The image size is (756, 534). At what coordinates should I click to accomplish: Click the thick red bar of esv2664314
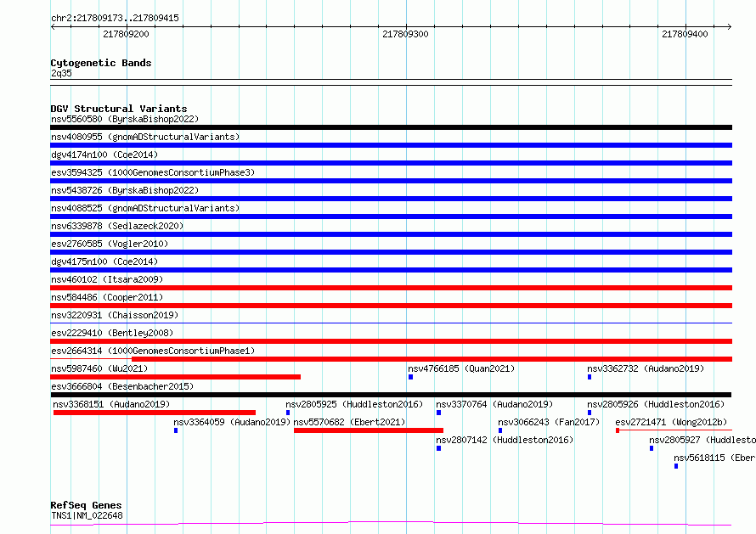pyautogui.click(x=432, y=359)
